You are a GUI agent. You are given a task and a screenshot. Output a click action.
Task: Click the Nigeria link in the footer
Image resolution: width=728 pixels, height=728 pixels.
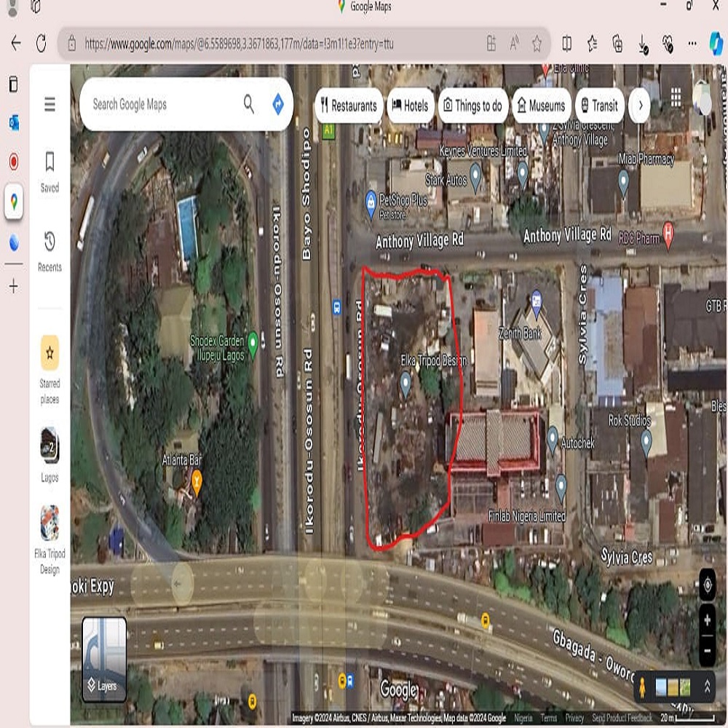523,718
